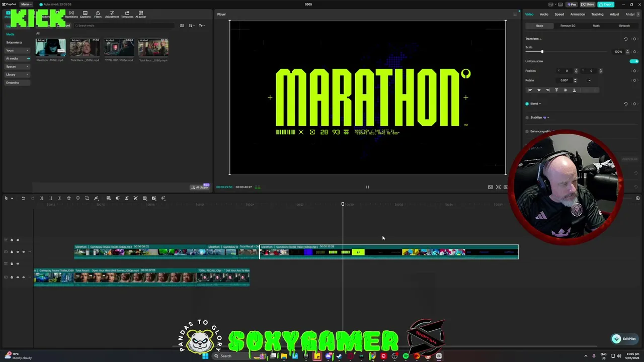
Task: Align clip to left edge icon
Action: [x=530, y=90]
